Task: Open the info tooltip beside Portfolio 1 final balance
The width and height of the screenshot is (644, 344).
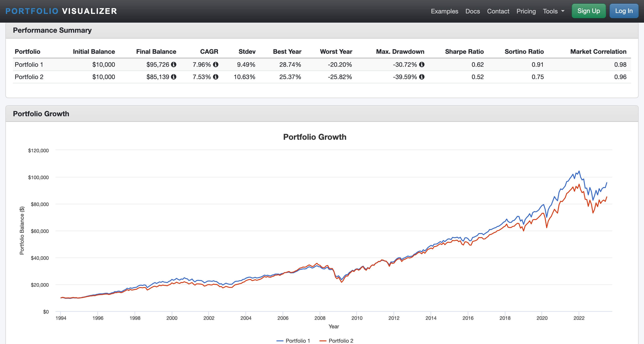Action: [174, 64]
